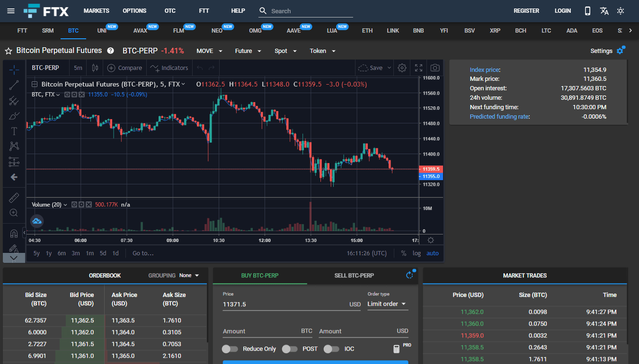Open the MOVE dropdown

click(x=209, y=51)
